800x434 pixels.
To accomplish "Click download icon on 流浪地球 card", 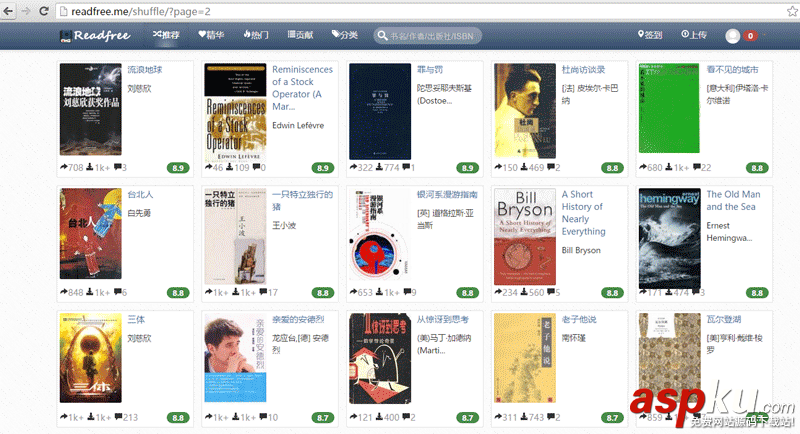I will (x=90, y=167).
